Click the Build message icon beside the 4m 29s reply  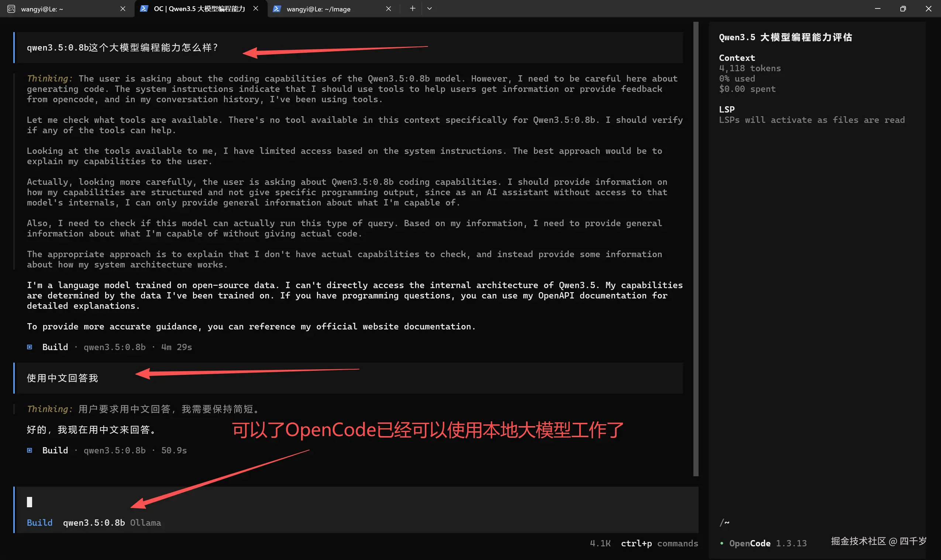coord(30,347)
